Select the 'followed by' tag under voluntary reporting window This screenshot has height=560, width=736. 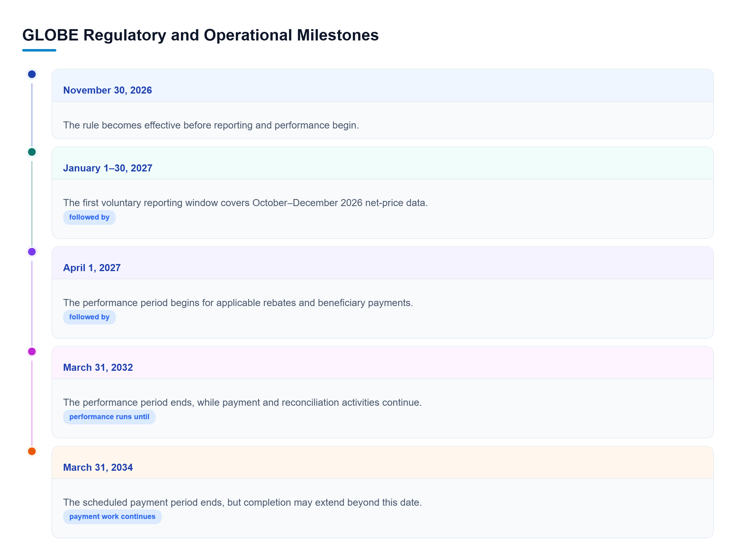point(89,217)
